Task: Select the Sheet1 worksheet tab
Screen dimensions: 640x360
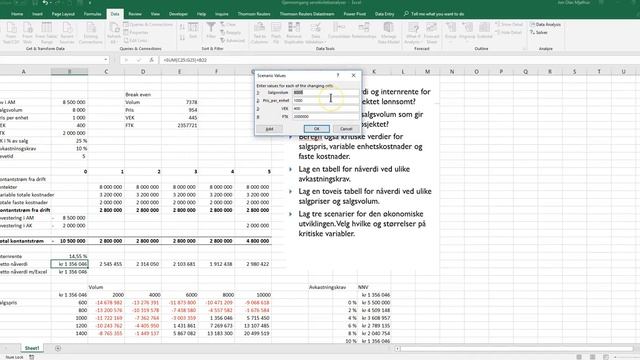Action: tap(32, 348)
